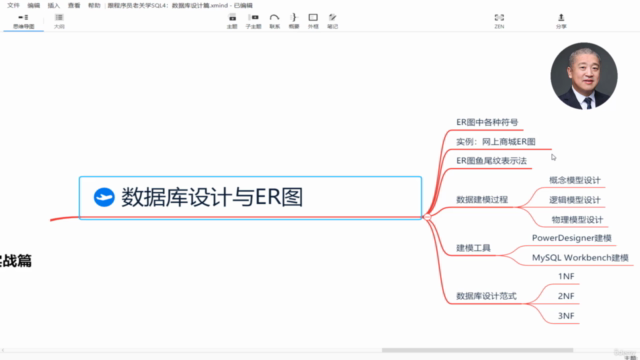Screen dimensions: 640x360
Task: Select the ER图鱼尾纹表示法 topic
Action: click(491, 161)
